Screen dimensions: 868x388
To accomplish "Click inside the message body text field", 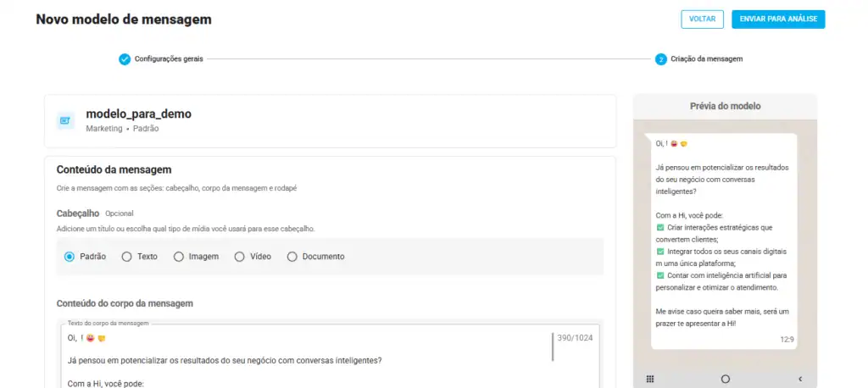I will tap(305, 360).
